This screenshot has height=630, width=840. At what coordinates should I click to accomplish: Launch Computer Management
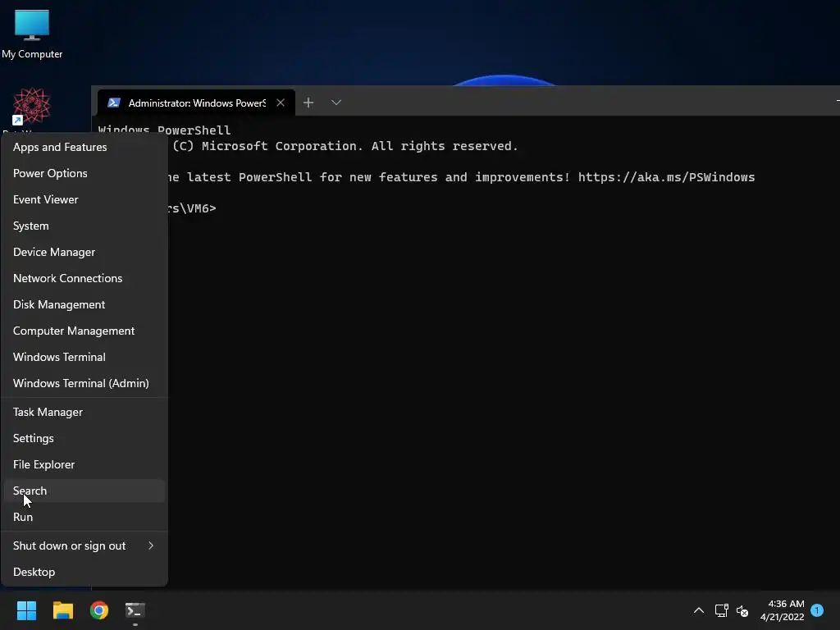[84, 331]
